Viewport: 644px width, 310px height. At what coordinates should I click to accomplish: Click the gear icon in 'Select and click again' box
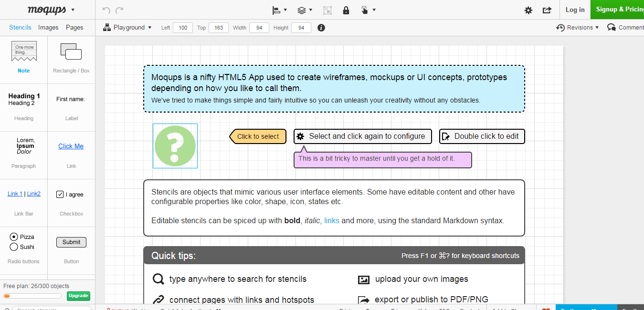[x=300, y=136]
